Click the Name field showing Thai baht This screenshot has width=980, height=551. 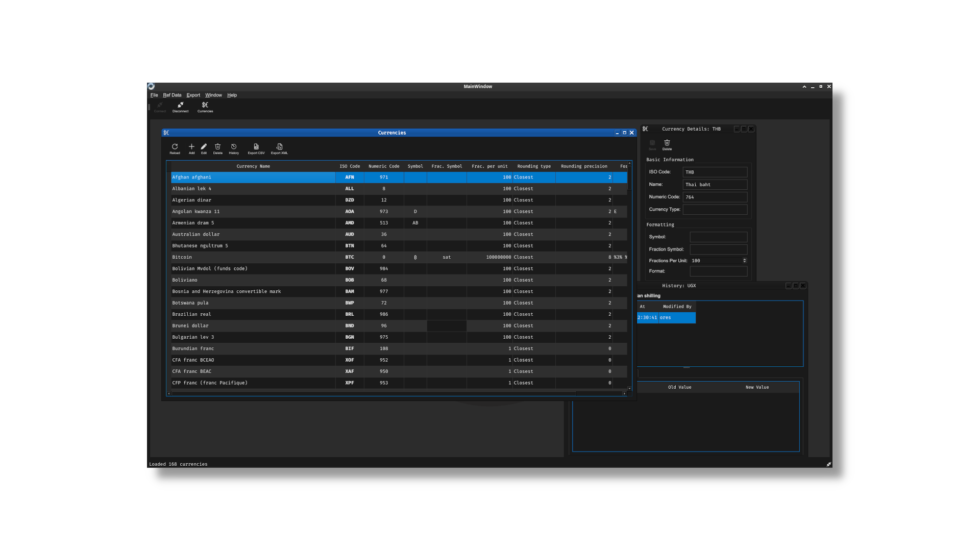click(x=715, y=184)
